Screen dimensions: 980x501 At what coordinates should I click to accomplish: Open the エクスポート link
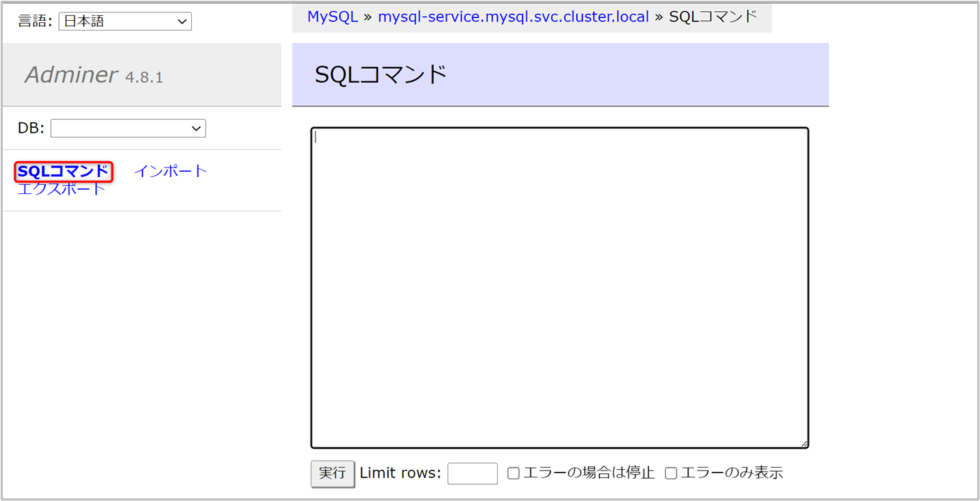tap(61, 189)
